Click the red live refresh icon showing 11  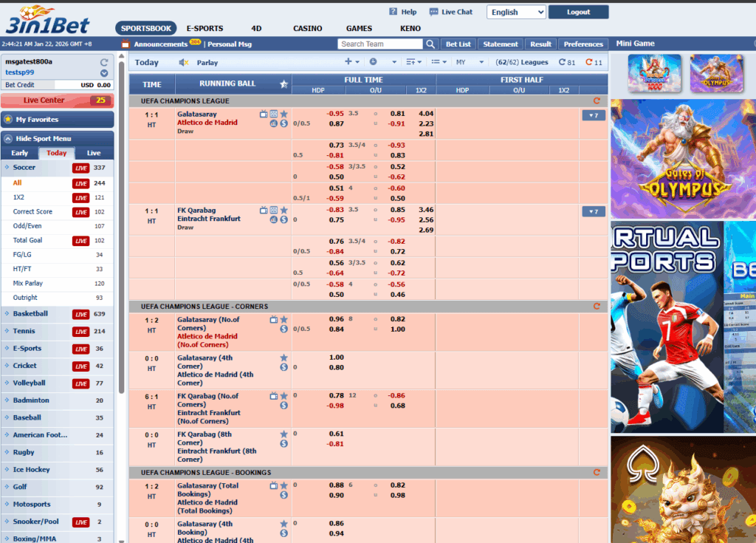click(x=588, y=63)
